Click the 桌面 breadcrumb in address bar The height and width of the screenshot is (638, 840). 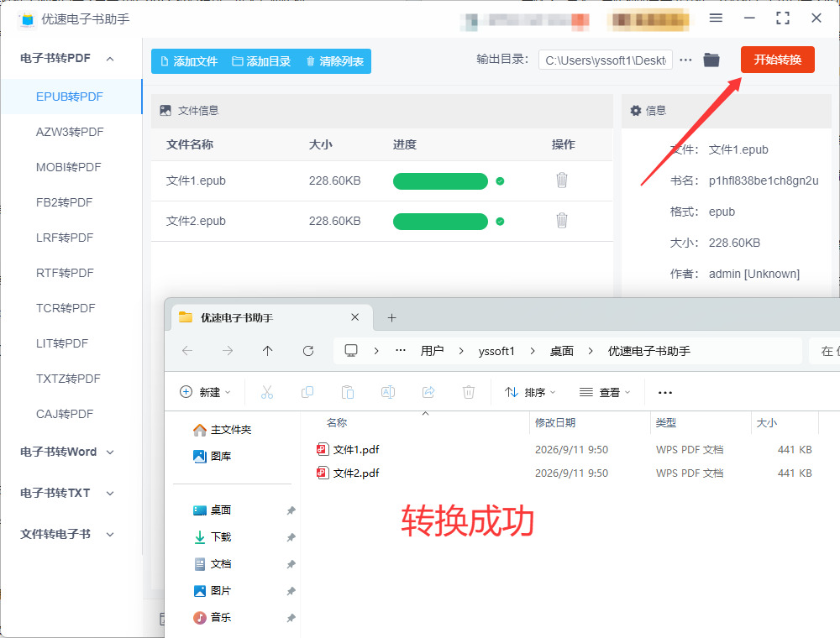[x=561, y=351]
